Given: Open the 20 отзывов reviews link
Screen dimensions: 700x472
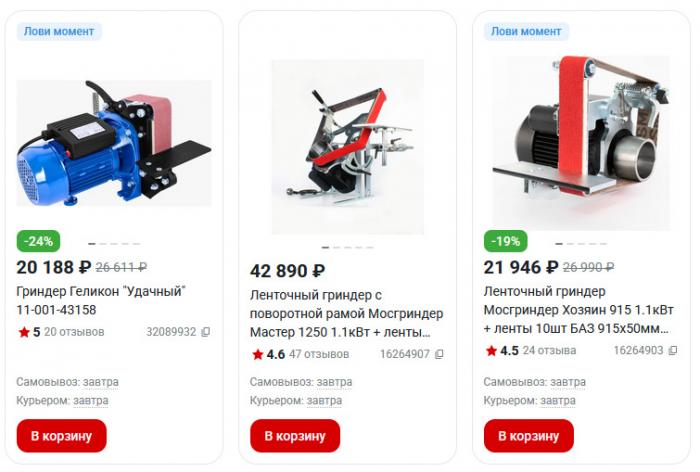Looking at the screenshot, I should [74, 332].
